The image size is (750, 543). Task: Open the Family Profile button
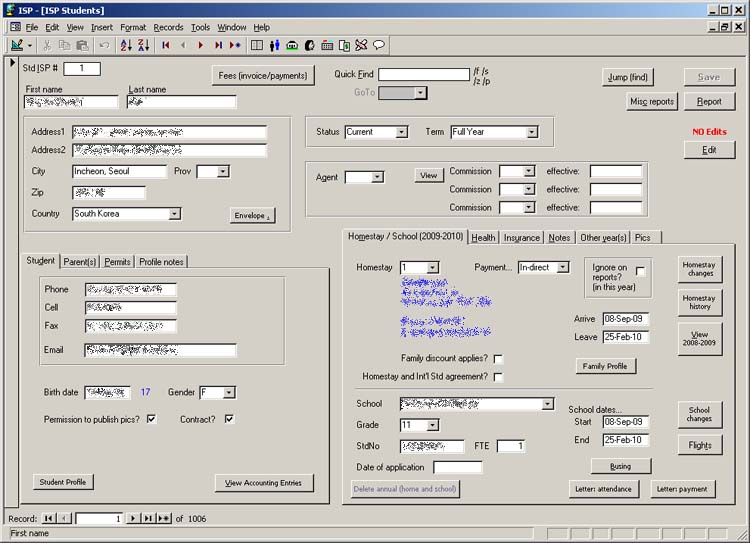tap(607, 367)
